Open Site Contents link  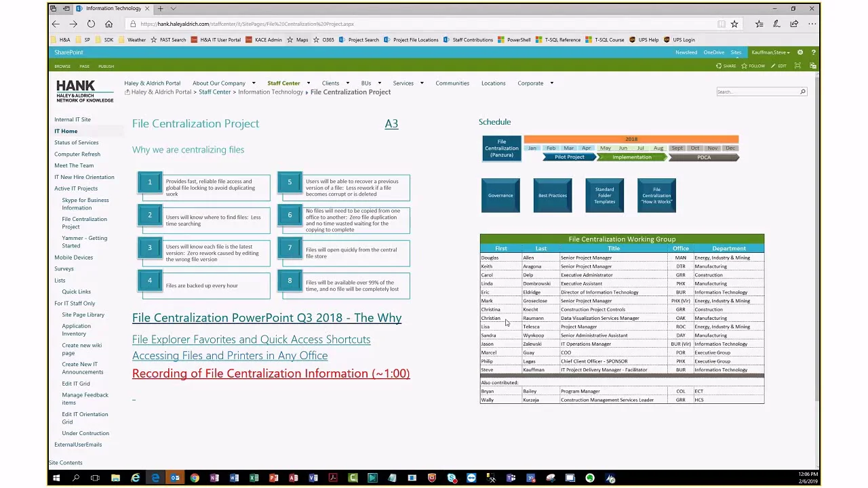tap(66, 463)
